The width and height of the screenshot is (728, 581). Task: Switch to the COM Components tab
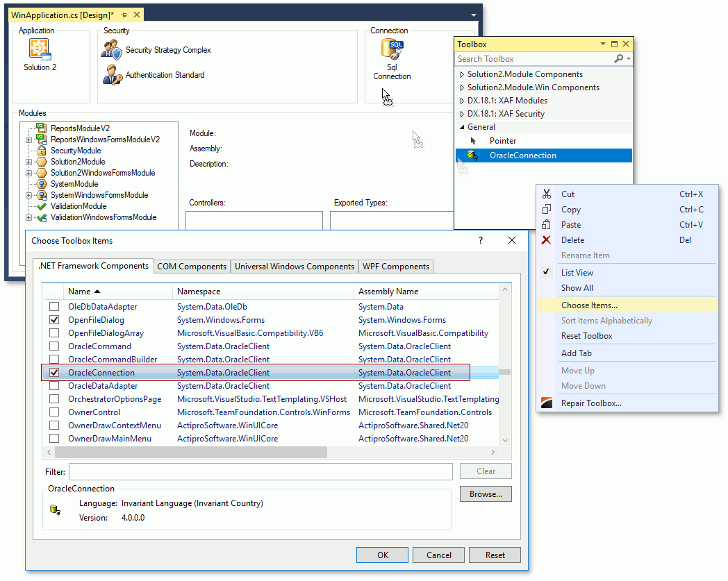coord(192,266)
